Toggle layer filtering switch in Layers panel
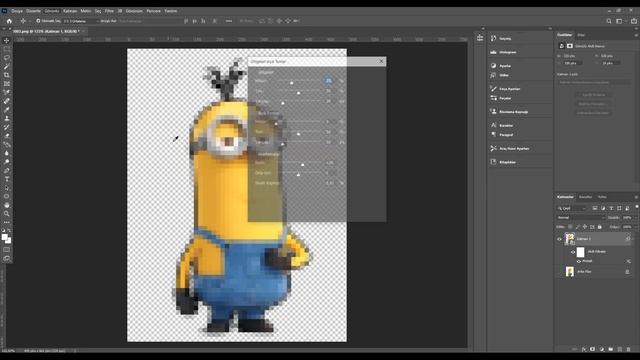Screen dimensions: 640x360 click(x=636, y=207)
